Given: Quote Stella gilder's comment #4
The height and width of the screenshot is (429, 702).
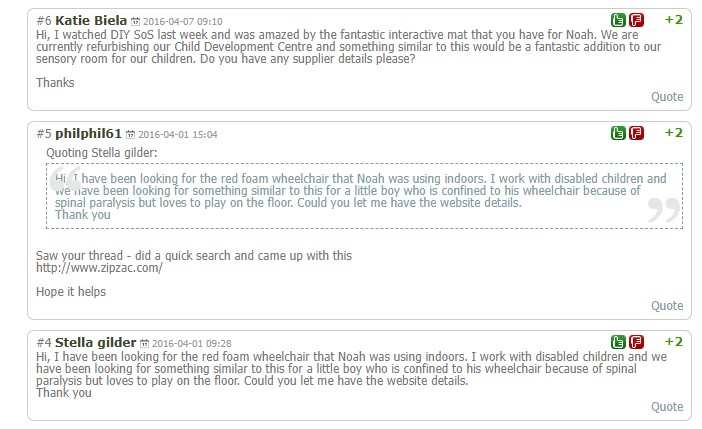Looking at the screenshot, I should pos(667,407).
